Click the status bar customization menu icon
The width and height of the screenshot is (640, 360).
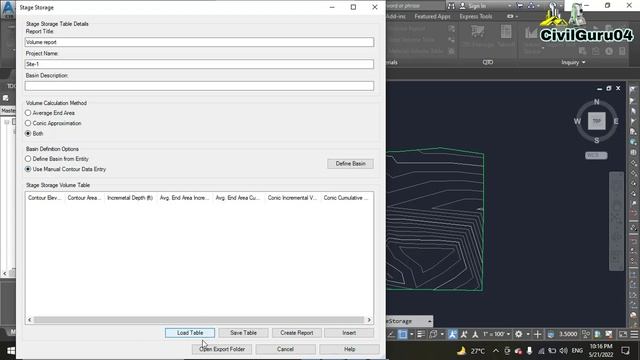click(634, 334)
